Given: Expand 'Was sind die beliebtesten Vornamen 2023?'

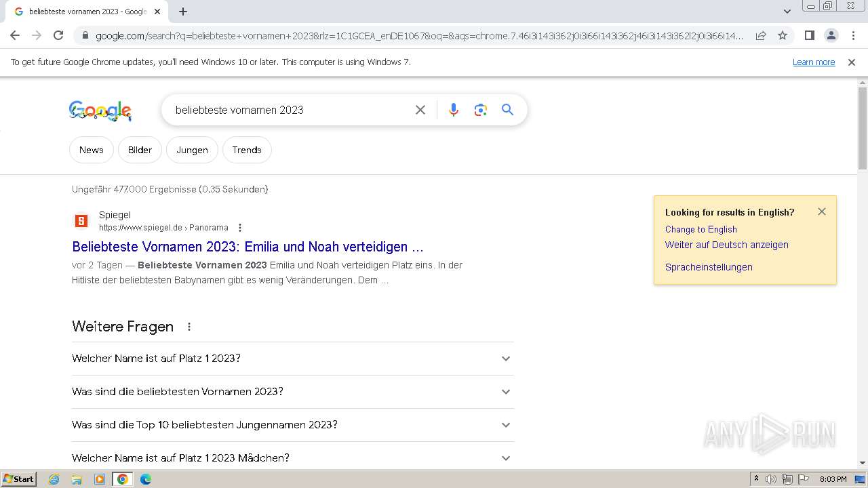Looking at the screenshot, I should (292, 392).
